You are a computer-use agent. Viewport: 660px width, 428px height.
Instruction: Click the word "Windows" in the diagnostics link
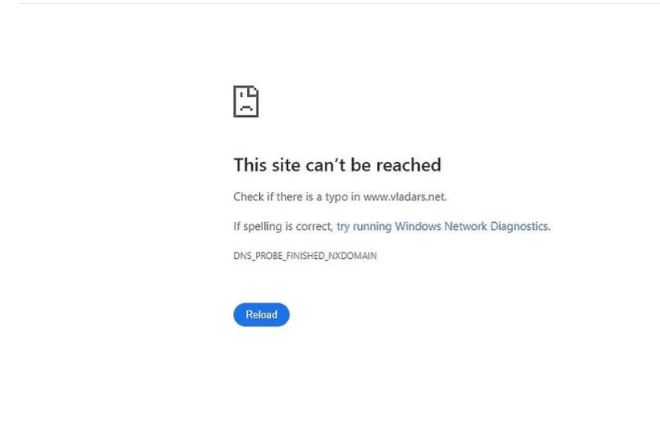(x=418, y=226)
